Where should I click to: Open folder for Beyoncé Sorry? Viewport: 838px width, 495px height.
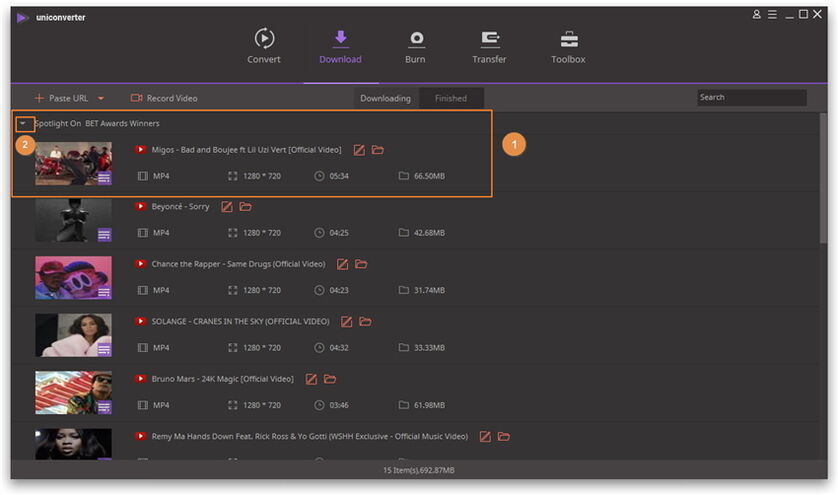(245, 206)
